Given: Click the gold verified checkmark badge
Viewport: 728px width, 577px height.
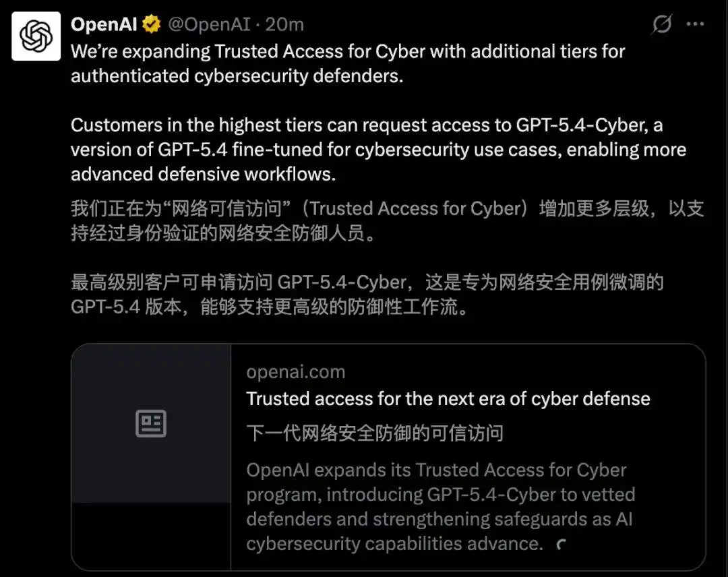Looking at the screenshot, I should coord(151,24).
